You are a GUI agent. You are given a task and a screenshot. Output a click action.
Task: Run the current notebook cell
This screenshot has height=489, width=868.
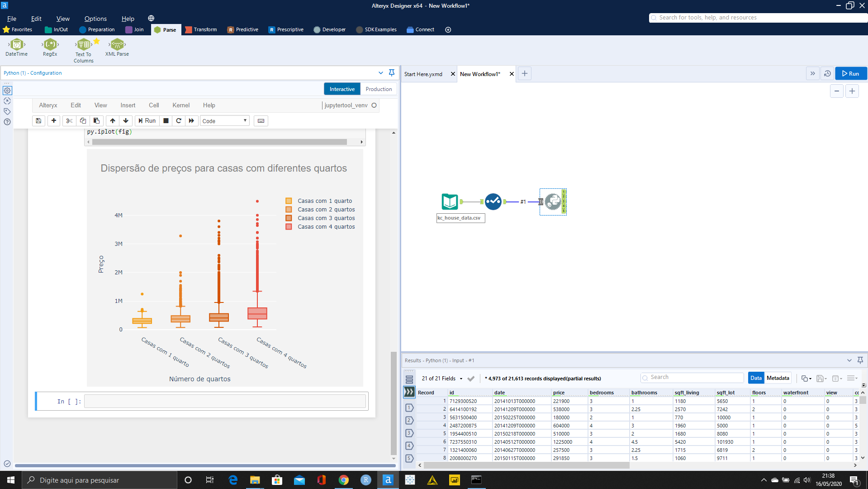point(147,120)
